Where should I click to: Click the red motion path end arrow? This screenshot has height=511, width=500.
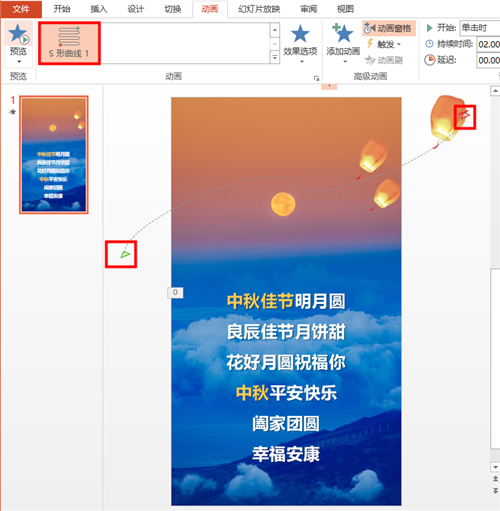[x=465, y=115]
